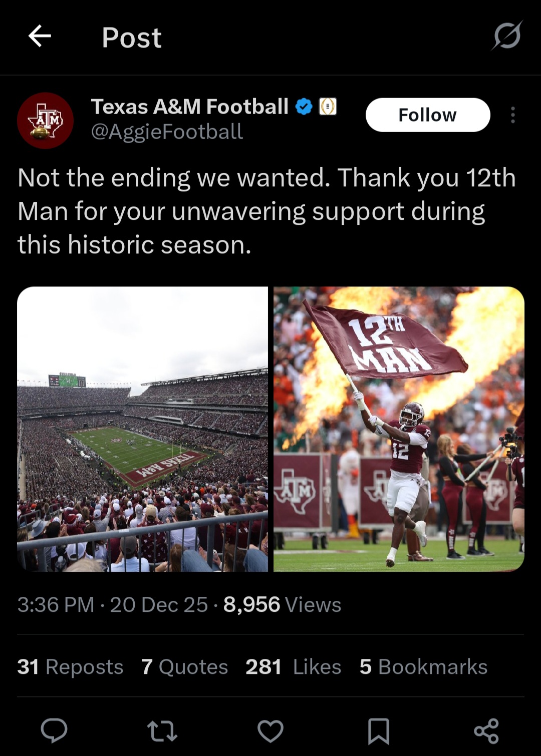Image resolution: width=541 pixels, height=756 pixels.
Task: Repost using the retweet arrows icon
Action: click(162, 731)
